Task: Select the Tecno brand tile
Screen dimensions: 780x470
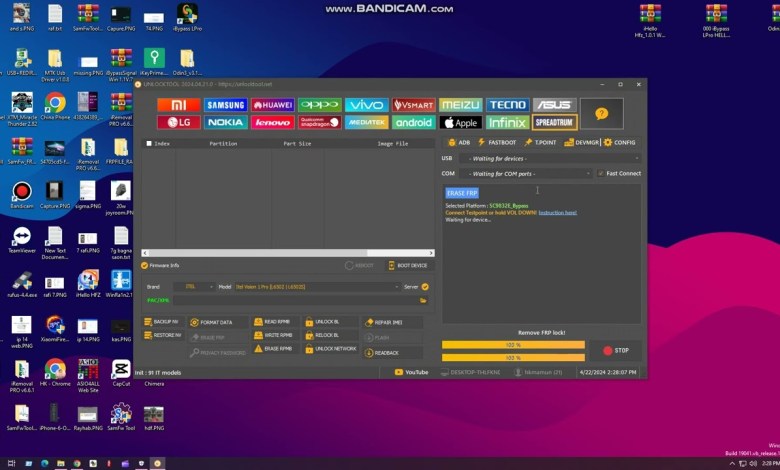Action: [x=507, y=105]
